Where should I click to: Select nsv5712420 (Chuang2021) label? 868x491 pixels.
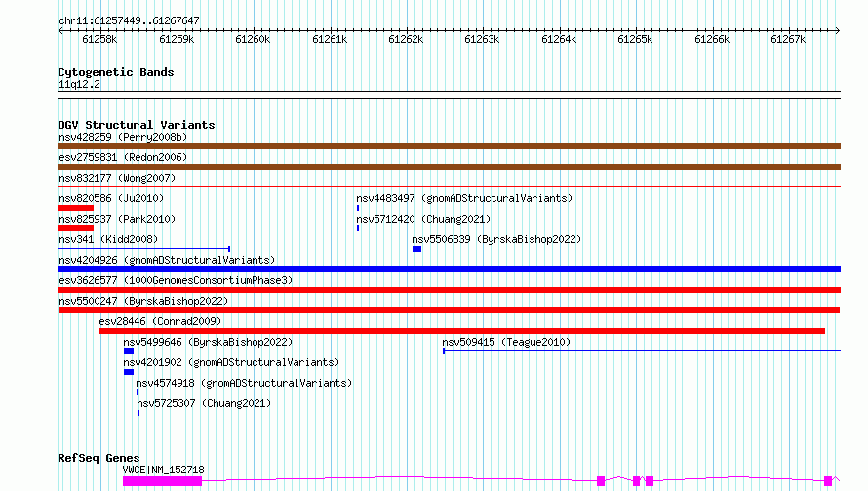pyautogui.click(x=423, y=219)
